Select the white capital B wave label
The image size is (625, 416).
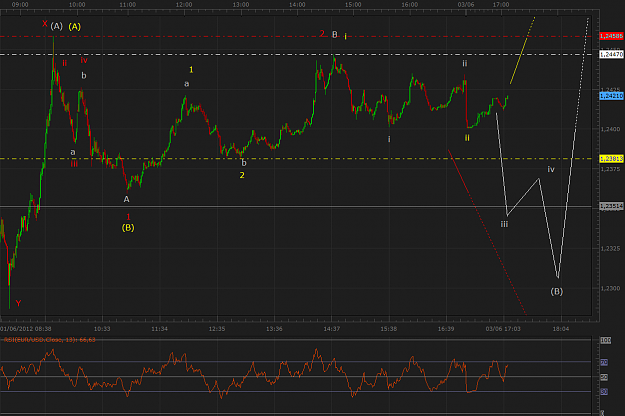click(x=335, y=35)
